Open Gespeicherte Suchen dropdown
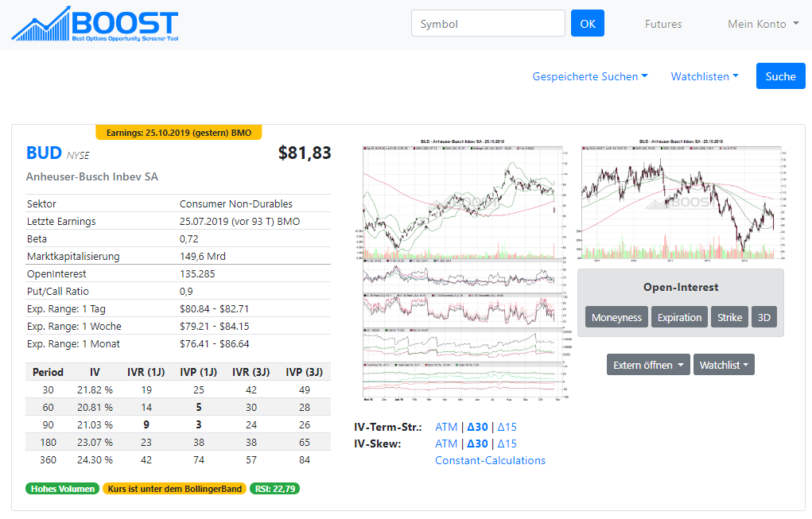 590,76
